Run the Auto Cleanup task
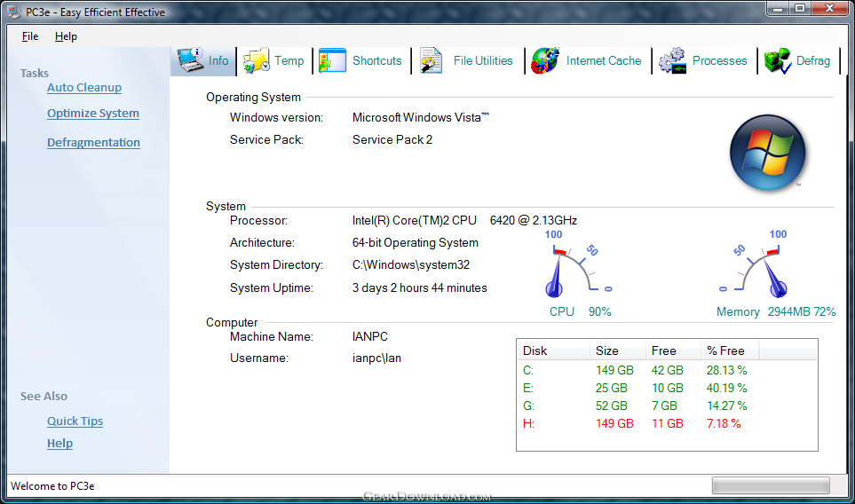855x504 pixels. 84,87
